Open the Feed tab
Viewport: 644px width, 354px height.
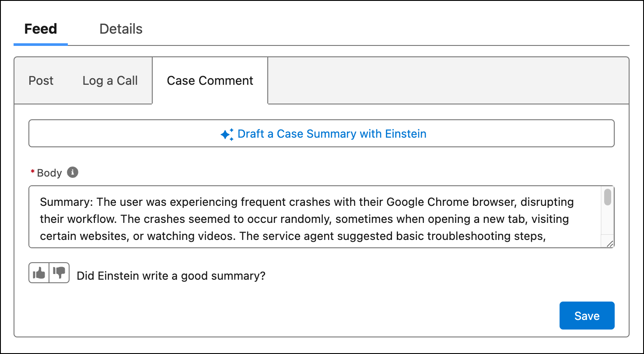pyautogui.click(x=41, y=29)
